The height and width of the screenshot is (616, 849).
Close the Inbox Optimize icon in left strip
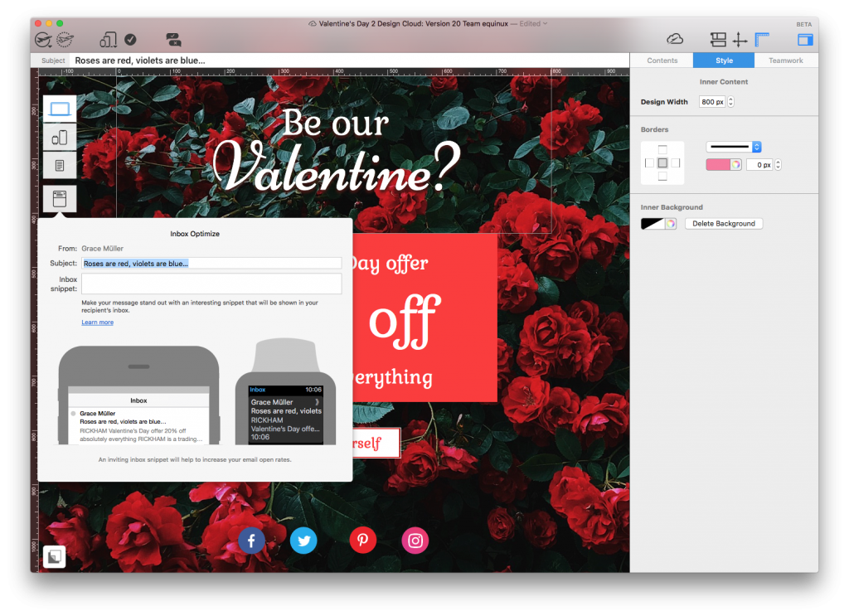click(60, 199)
